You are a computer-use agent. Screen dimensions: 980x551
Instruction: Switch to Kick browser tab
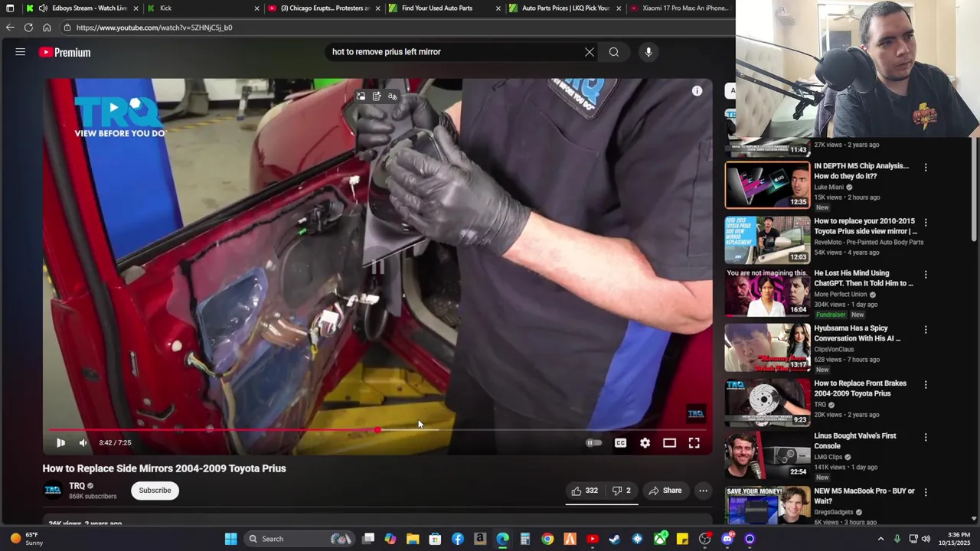tap(203, 8)
